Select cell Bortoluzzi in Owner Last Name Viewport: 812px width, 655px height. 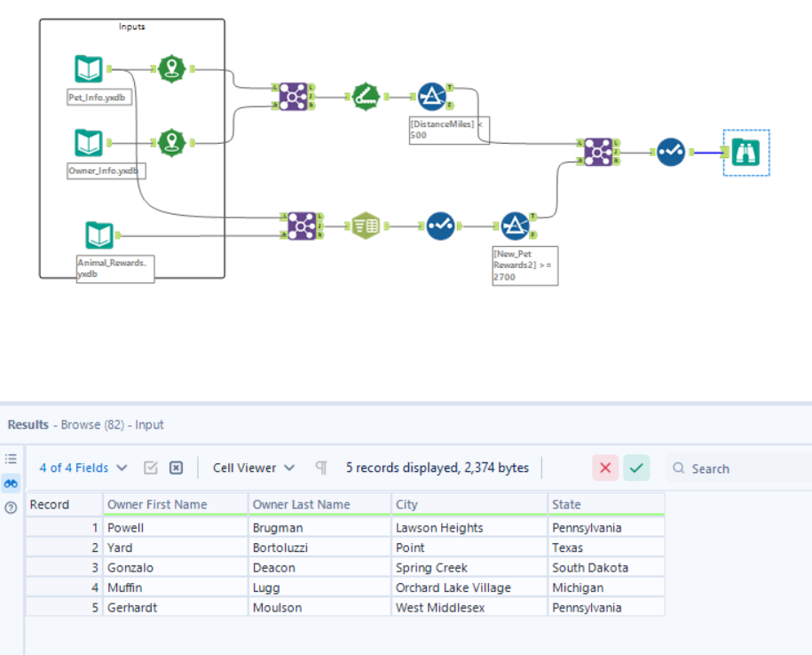tap(319, 548)
